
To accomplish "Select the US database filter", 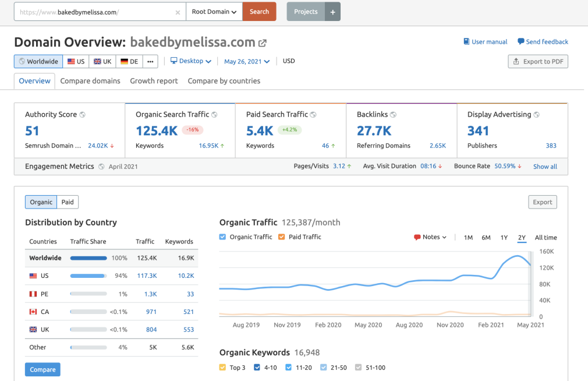I will click(76, 62).
